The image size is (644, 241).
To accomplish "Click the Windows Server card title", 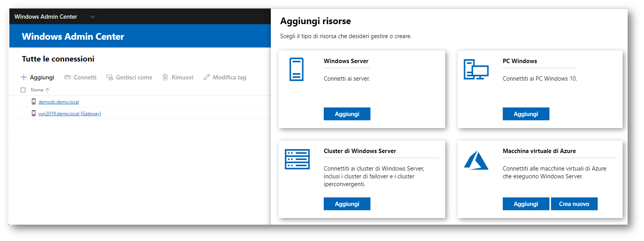I will 346,61.
